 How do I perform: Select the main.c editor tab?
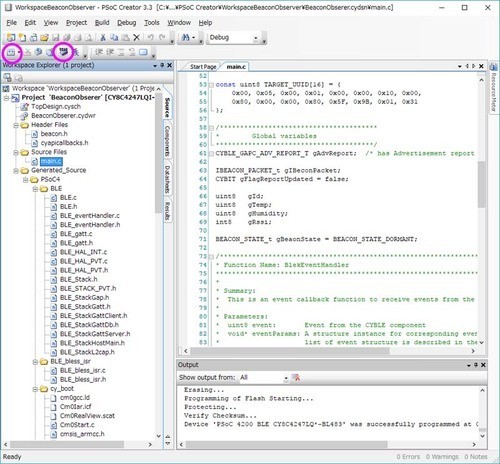(x=236, y=67)
